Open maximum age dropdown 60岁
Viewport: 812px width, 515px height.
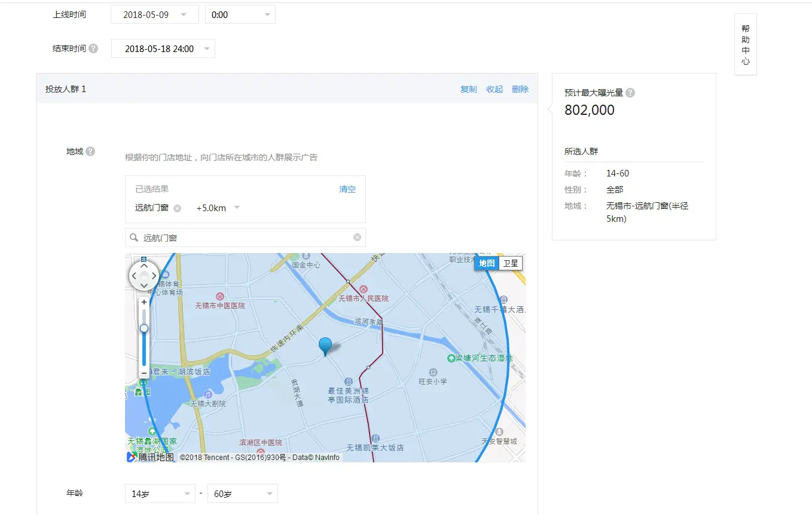[x=242, y=494]
